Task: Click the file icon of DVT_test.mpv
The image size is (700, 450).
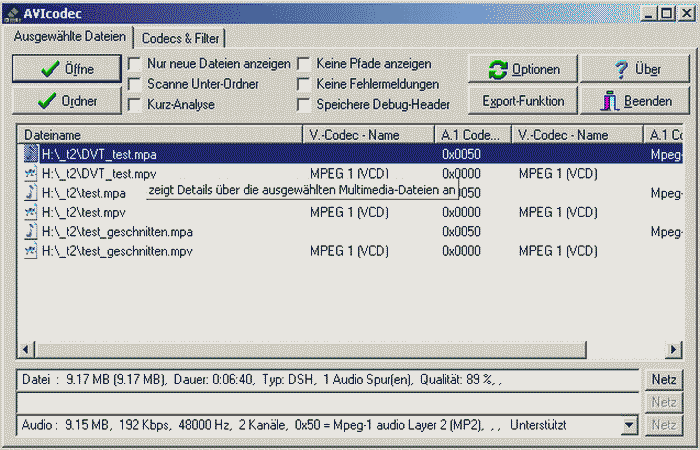Action: (x=31, y=174)
